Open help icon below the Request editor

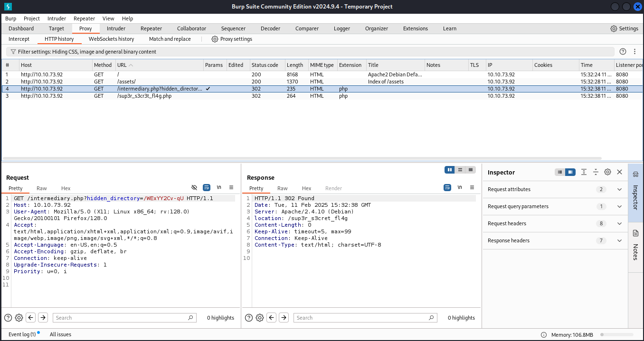click(8, 318)
